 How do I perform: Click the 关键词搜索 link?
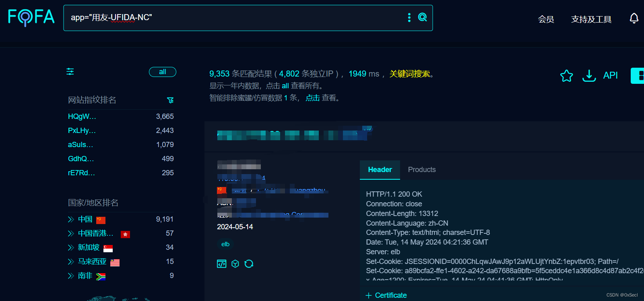click(x=410, y=74)
